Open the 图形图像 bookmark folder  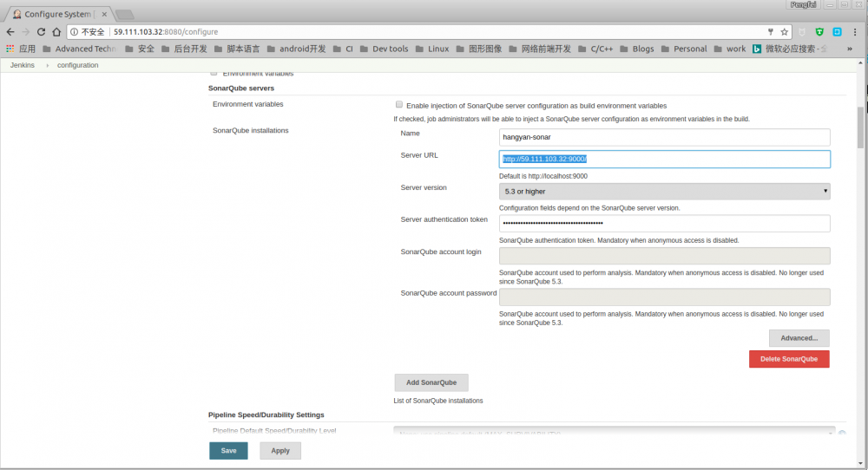[x=479, y=49]
